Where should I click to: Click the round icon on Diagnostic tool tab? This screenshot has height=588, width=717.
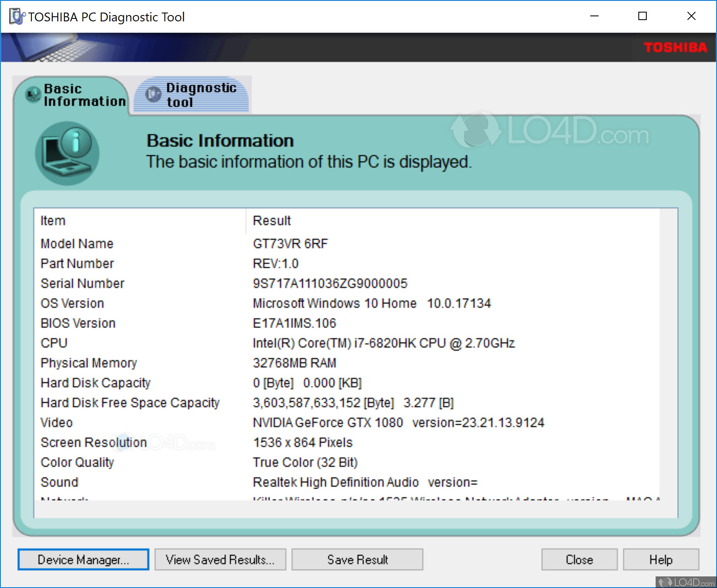[153, 94]
